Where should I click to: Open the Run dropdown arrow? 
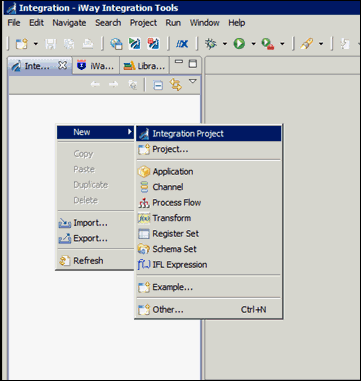point(253,44)
